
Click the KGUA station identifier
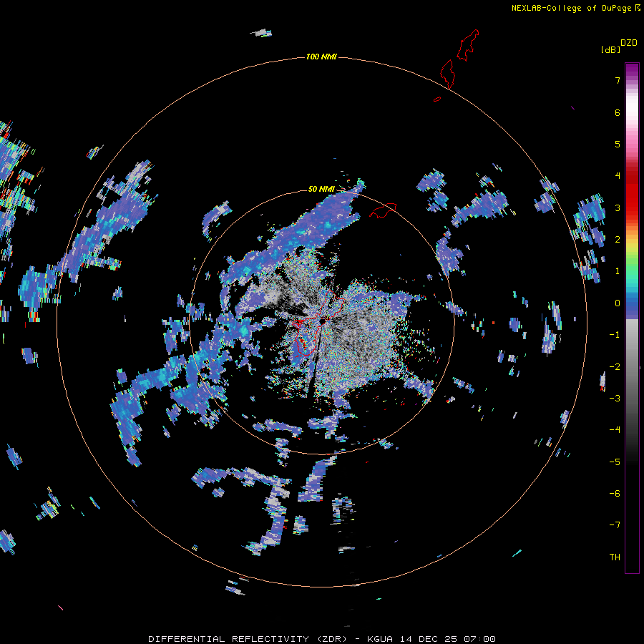[x=381, y=639]
